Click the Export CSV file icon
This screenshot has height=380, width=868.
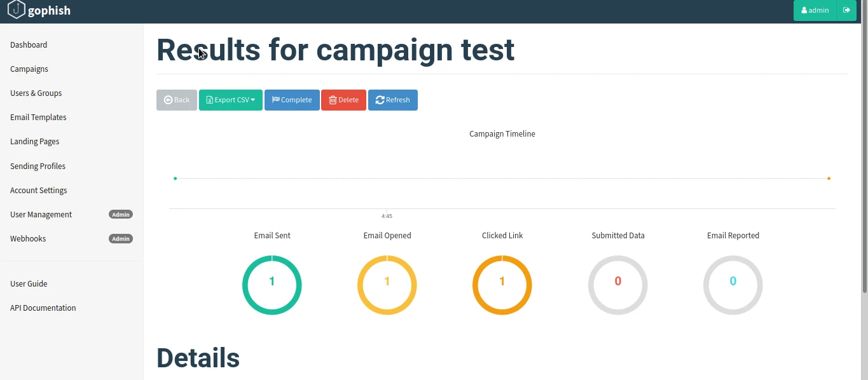coord(209,100)
